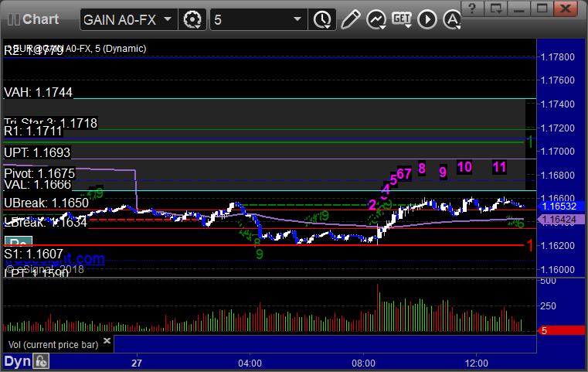The height and width of the screenshot is (372, 588).
Task: Click the VAL: 1.1666 label
Action: [x=38, y=185]
